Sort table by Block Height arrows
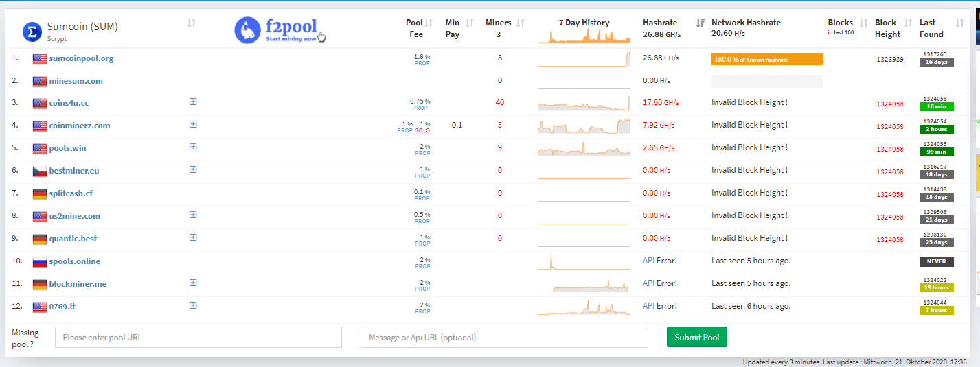The width and height of the screenshot is (980, 367). coord(909,23)
